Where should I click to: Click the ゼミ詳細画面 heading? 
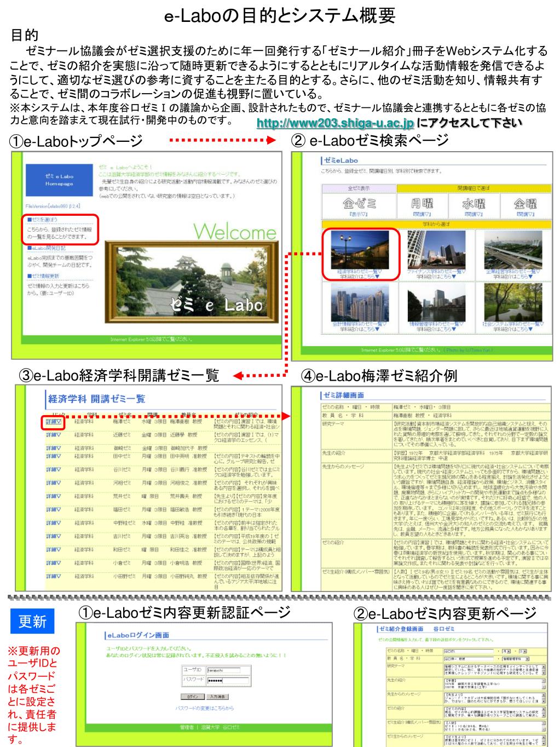(344, 395)
